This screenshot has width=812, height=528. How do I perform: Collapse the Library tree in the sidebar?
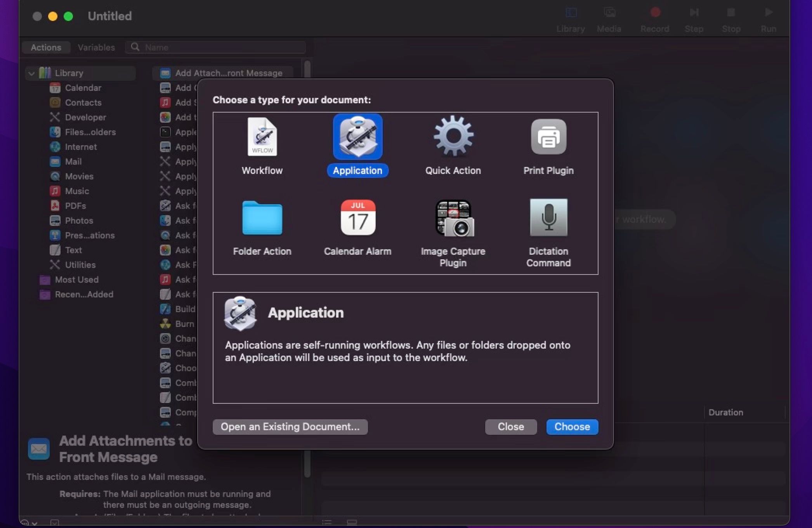click(31, 73)
